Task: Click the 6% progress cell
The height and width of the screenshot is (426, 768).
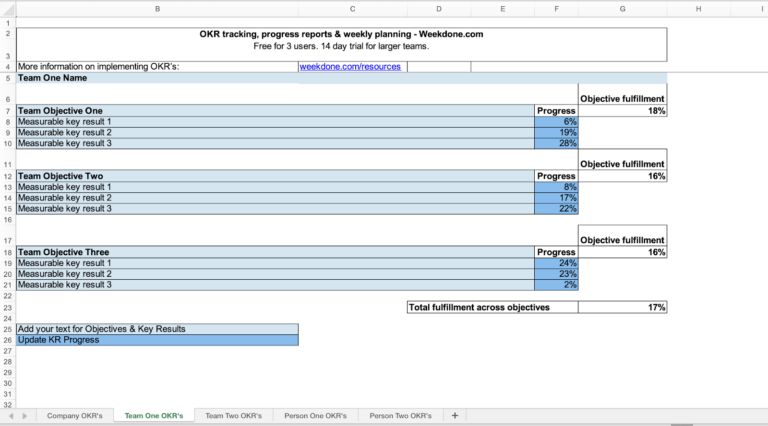Action: (x=556, y=121)
